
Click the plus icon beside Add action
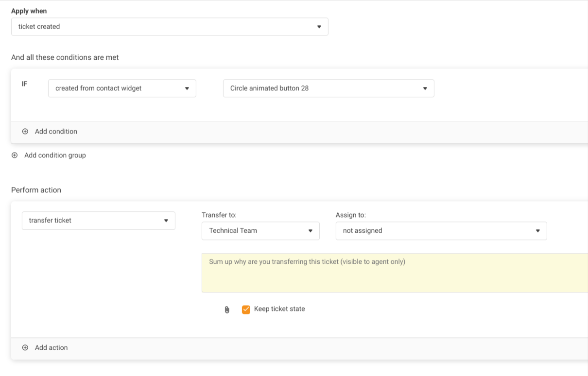coord(25,348)
